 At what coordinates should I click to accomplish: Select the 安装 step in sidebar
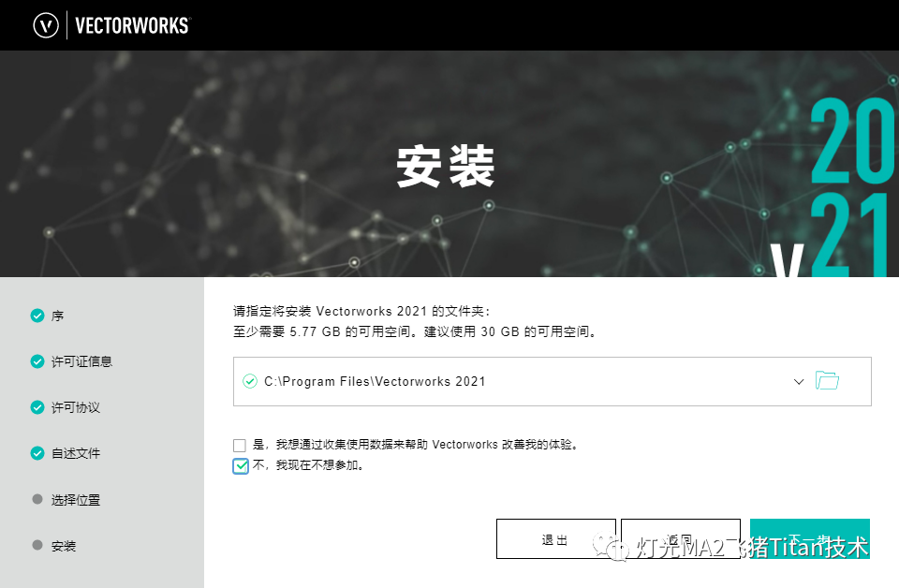64,546
